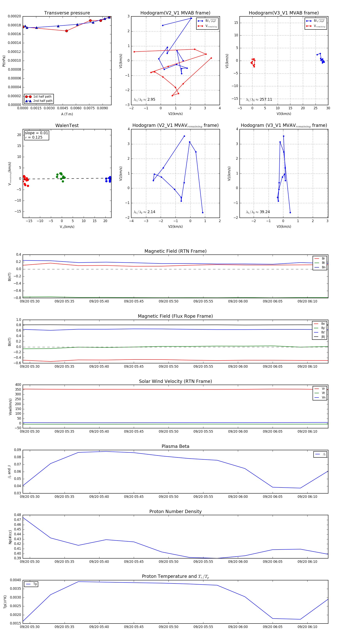Click the "WalenTest" plot title
This screenshot has height=644, width=351.
(x=67, y=125)
